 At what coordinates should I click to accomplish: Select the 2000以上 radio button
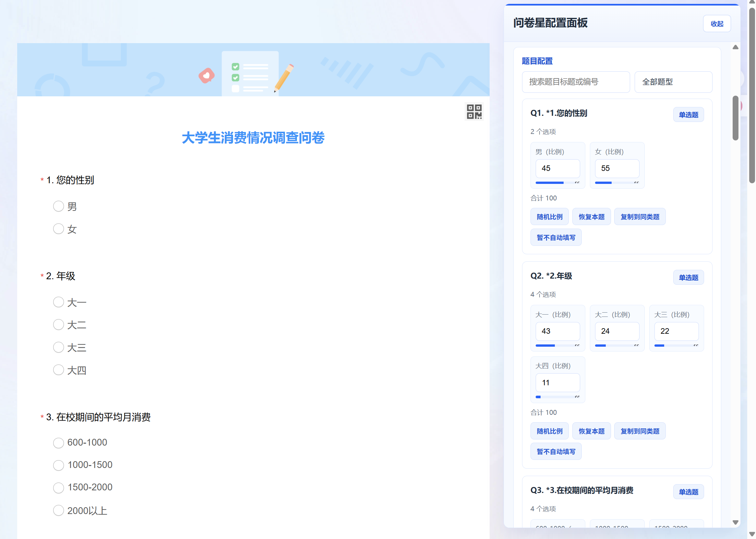(x=58, y=510)
